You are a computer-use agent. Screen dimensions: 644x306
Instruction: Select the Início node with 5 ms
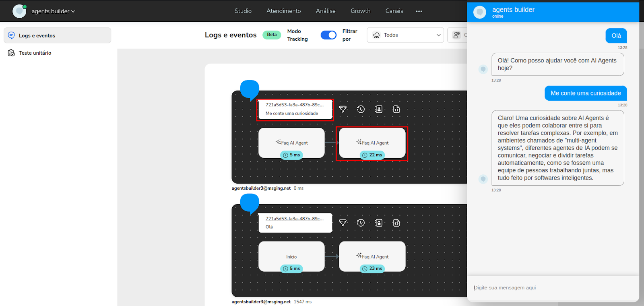tap(291, 257)
